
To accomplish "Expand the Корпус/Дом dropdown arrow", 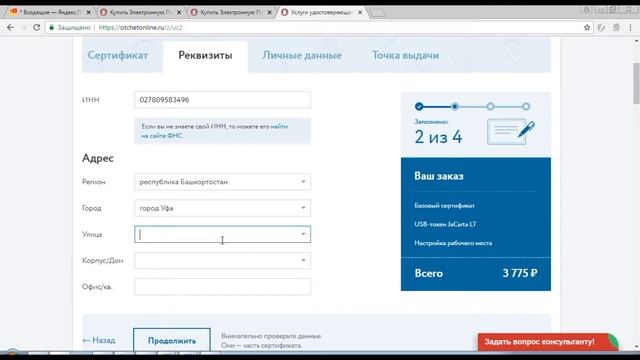I will point(303,260).
